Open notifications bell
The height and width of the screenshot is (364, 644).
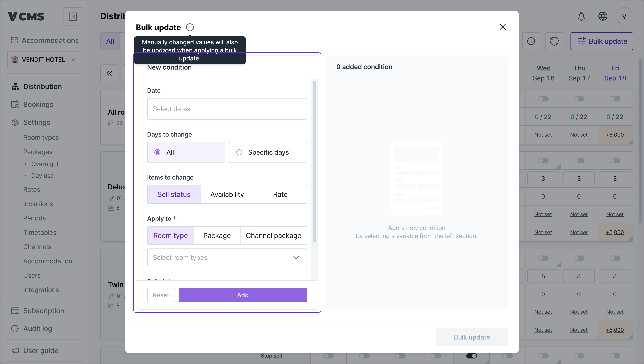click(581, 17)
